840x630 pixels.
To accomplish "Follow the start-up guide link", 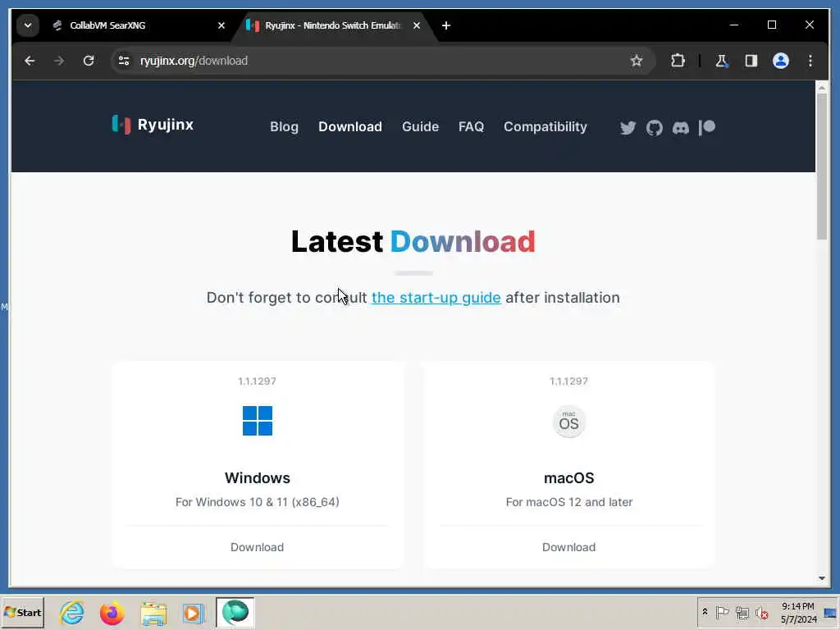I will coord(436,297).
